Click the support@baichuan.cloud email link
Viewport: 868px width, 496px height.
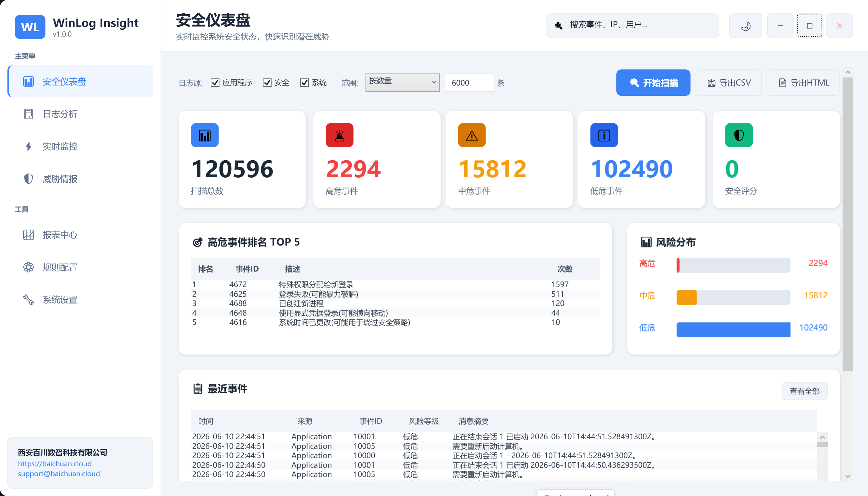tap(59, 473)
